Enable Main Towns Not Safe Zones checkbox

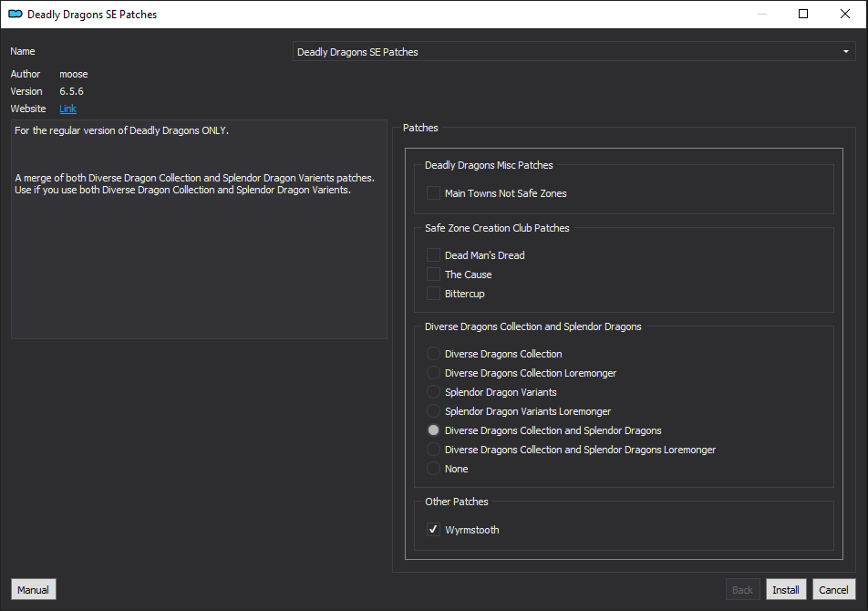coord(433,193)
